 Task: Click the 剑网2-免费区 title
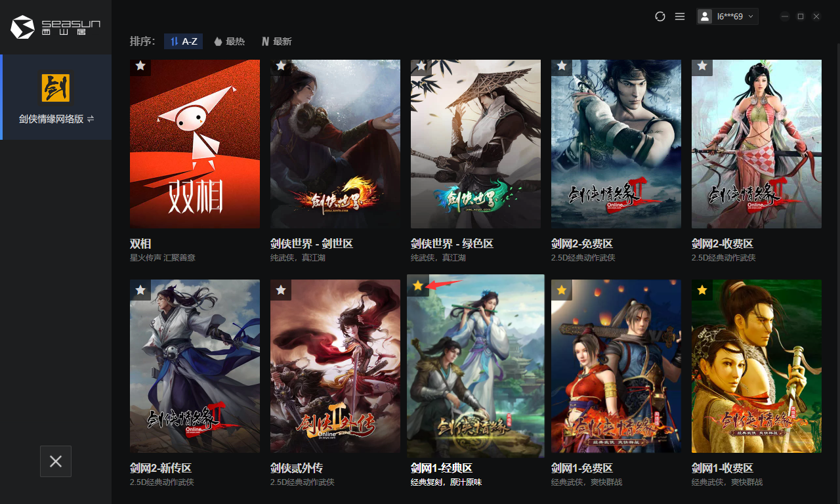pyautogui.click(x=582, y=243)
